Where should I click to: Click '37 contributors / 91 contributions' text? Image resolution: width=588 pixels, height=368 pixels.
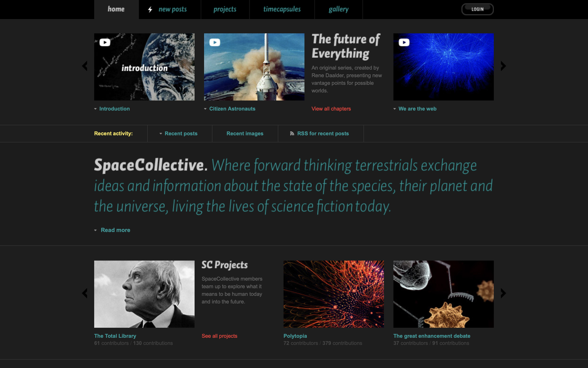(431, 343)
